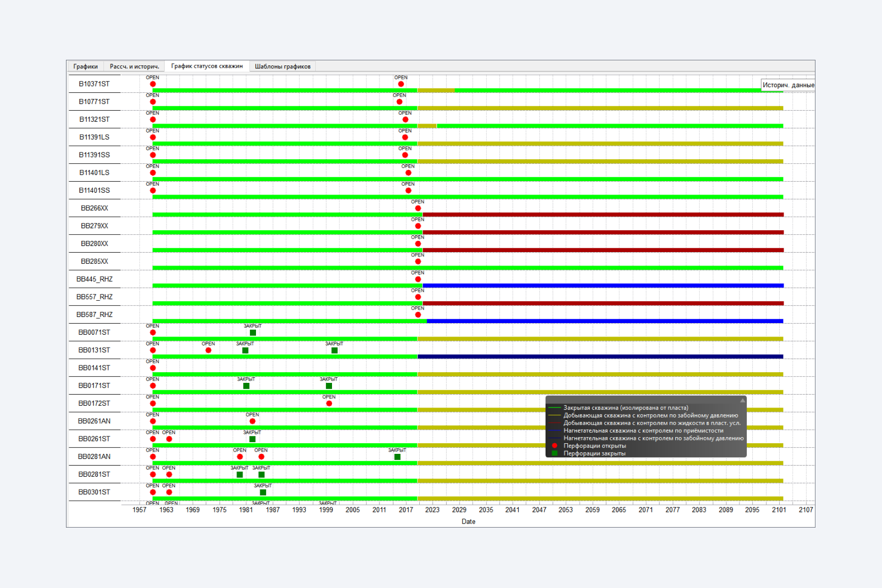Screen dimensions: 882x588
Task: Select OPEN marker on BB557_RHZ row
Action: coord(418,297)
